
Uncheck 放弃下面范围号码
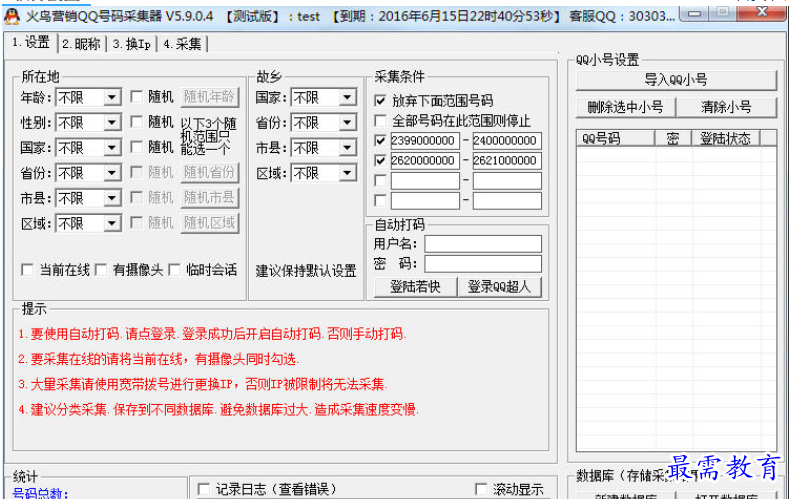(x=380, y=101)
